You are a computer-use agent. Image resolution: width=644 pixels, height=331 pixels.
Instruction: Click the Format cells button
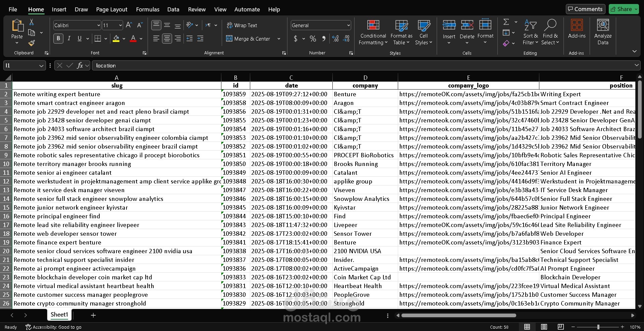[485, 32]
